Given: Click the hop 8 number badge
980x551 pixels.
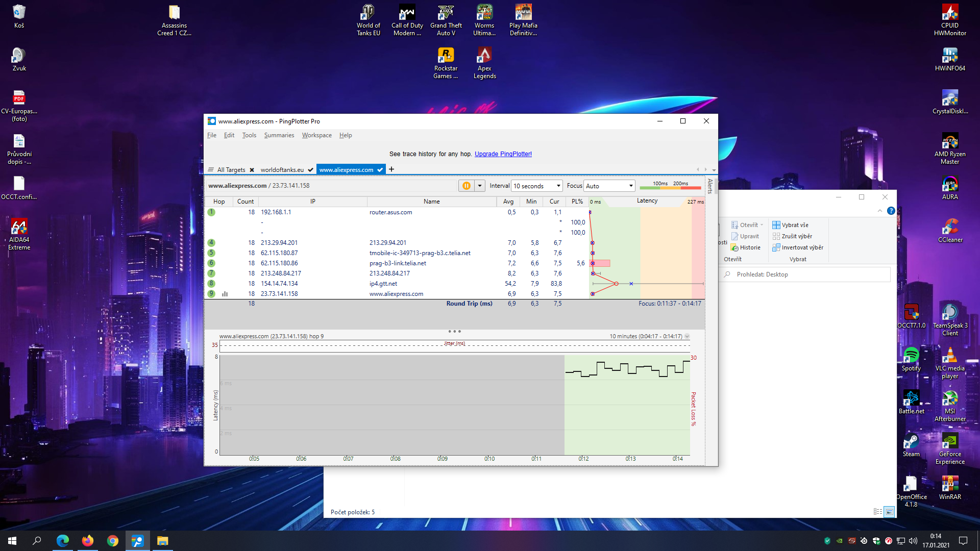Looking at the screenshot, I should (211, 284).
